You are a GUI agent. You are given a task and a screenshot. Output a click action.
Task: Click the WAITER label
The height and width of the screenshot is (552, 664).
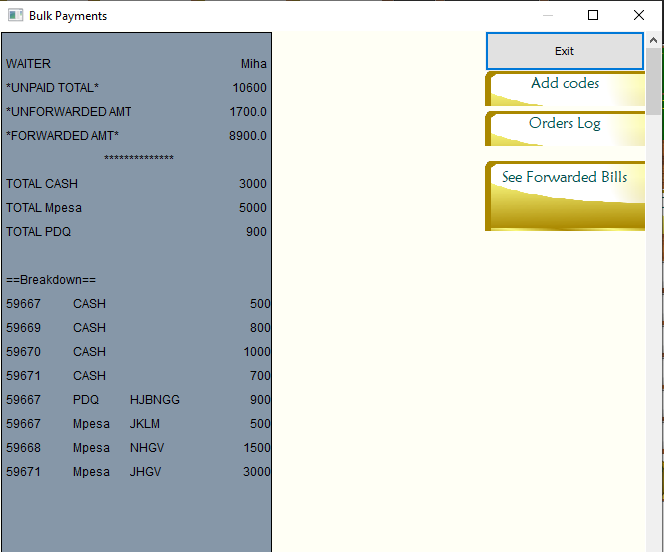point(28,64)
